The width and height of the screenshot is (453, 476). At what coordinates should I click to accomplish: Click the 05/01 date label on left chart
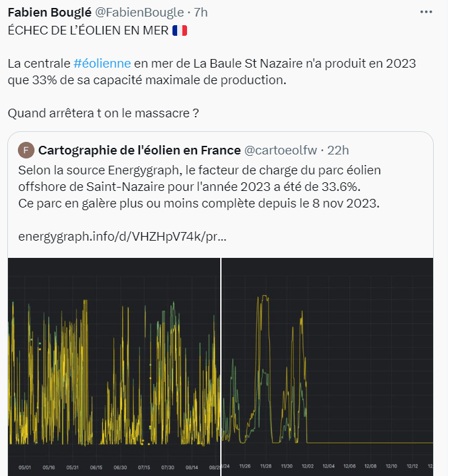25,467
